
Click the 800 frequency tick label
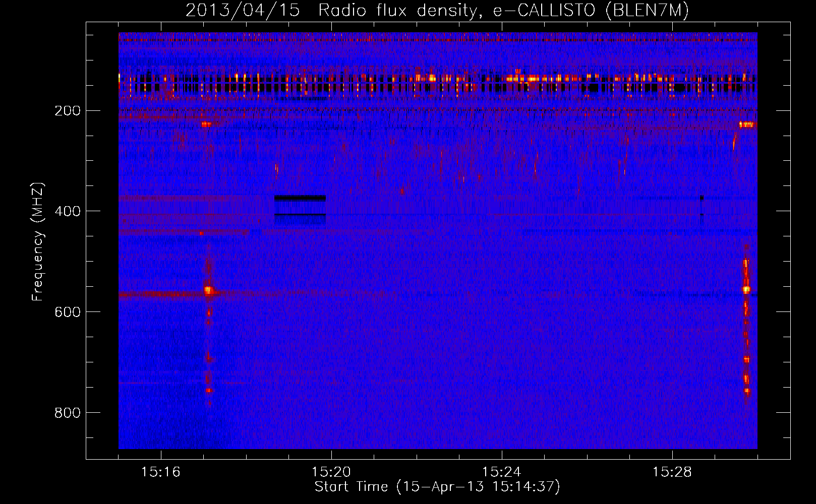(68, 413)
